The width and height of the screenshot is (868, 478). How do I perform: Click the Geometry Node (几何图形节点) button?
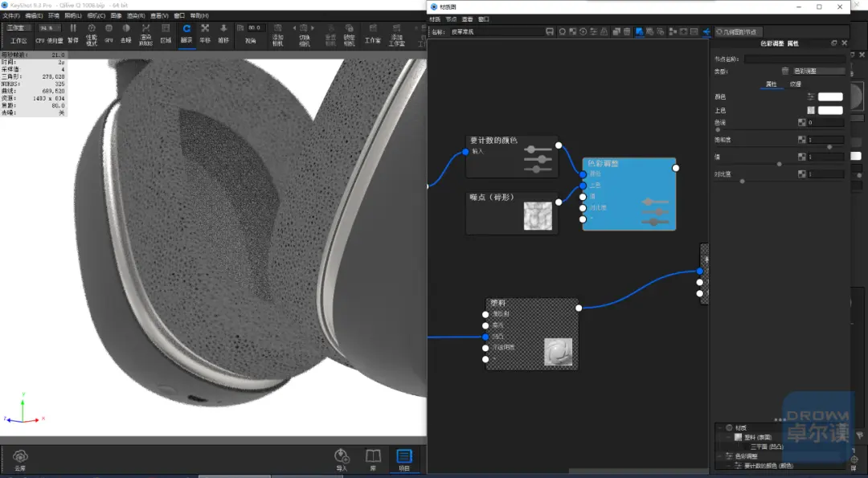(736, 32)
